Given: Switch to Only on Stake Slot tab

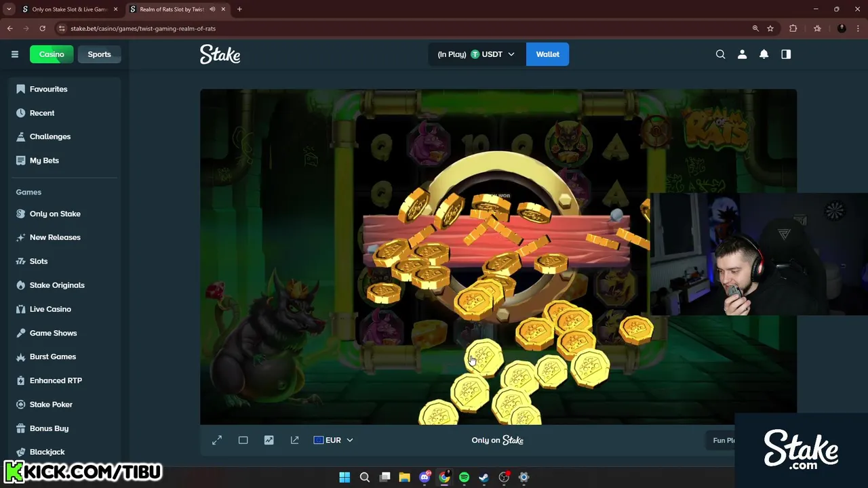Looking at the screenshot, I should (x=70, y=9).
